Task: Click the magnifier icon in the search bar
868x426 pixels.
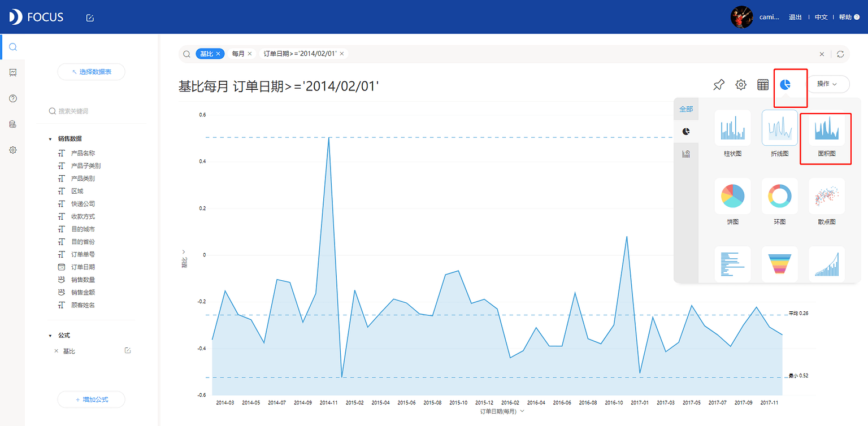Action: [x=186, y=54]
